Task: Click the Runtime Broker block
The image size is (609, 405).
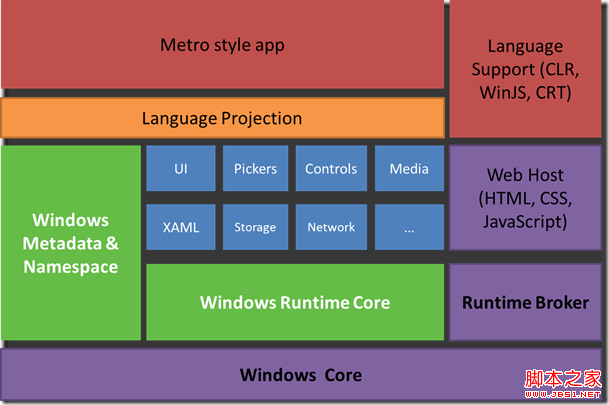Action: click(x=525, y=302)
